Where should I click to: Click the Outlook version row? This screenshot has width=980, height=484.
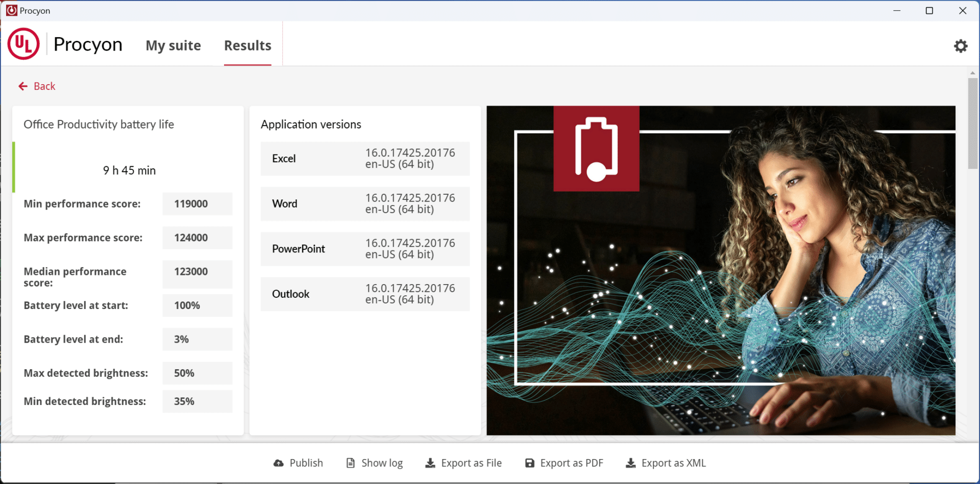click(365, 294)
